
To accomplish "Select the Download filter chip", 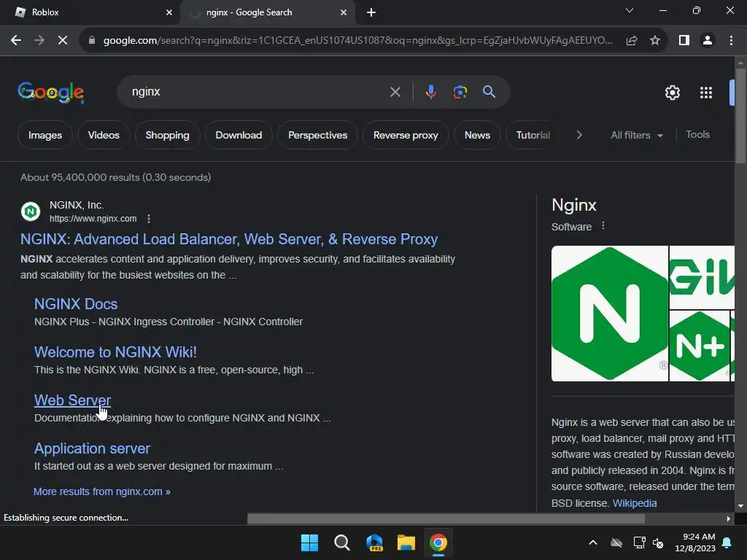I will pyautogui.click(x=239, y=135).
